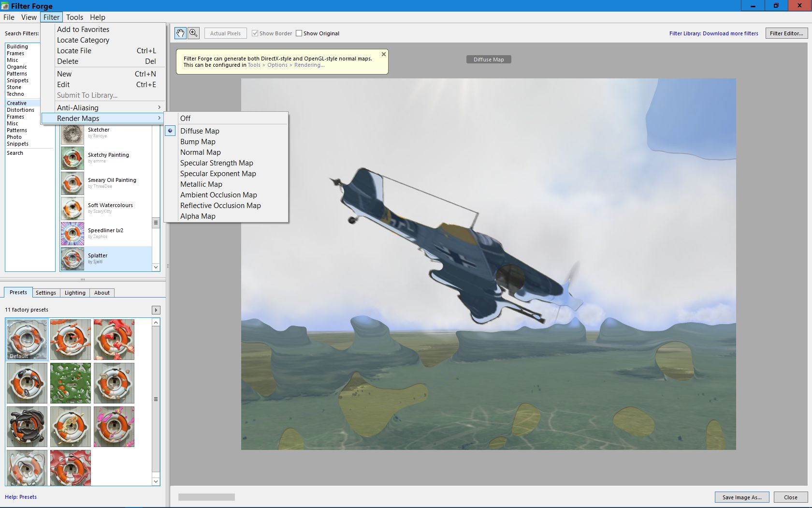Click the Soft Watercolours filter thumbnail
This screenshot has width=812, height=508.
(x=72, y=208)
